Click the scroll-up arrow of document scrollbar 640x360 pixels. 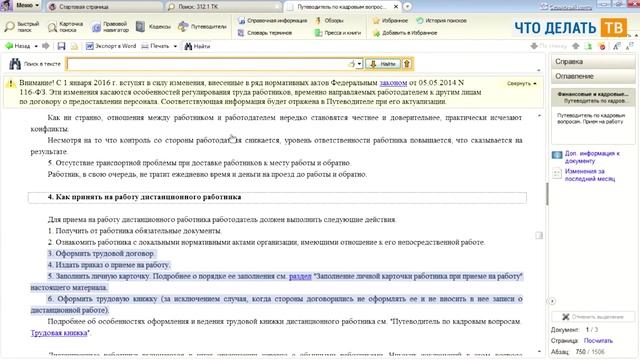[540, 116]
